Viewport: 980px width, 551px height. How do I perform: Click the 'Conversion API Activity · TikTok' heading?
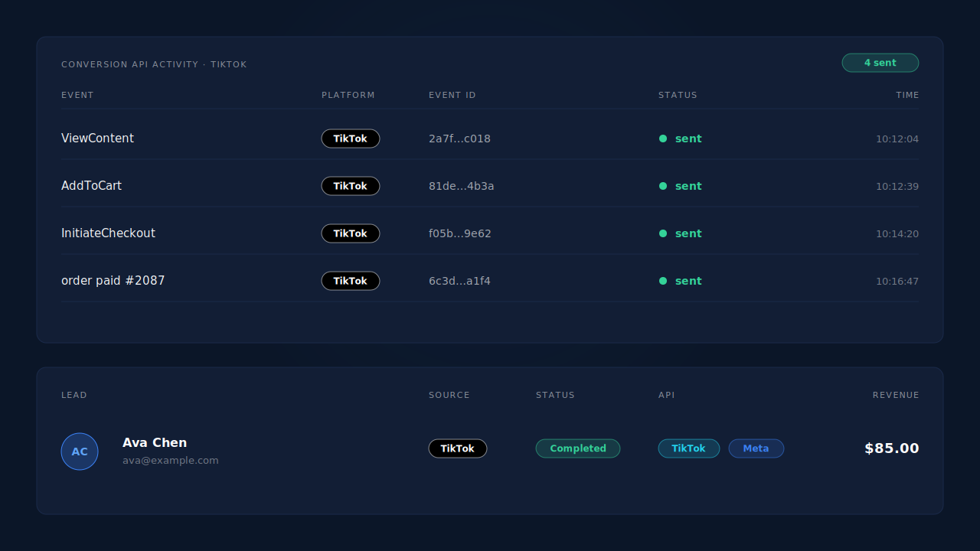coord(154,65)
